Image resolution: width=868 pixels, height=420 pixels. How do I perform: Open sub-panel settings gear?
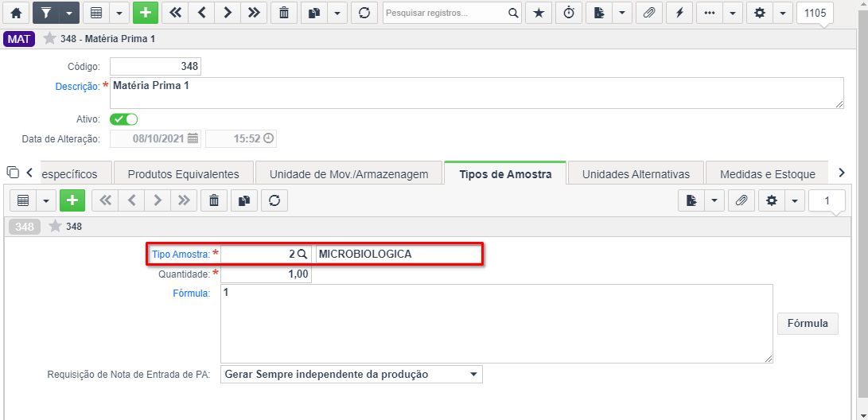point(772,201)
